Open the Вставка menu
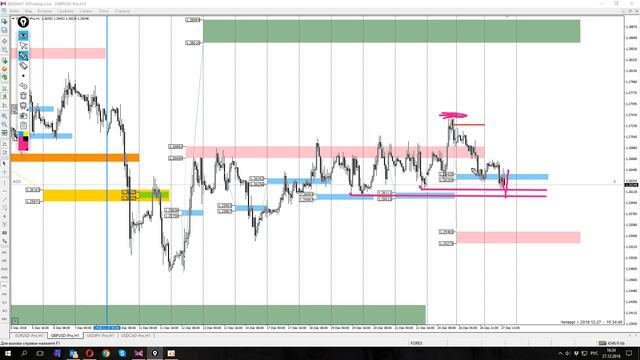 tap(45, 11)
